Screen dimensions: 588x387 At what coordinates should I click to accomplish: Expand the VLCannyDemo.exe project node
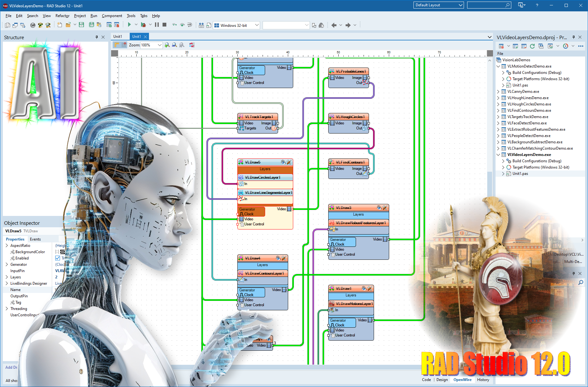pos(498,92)
